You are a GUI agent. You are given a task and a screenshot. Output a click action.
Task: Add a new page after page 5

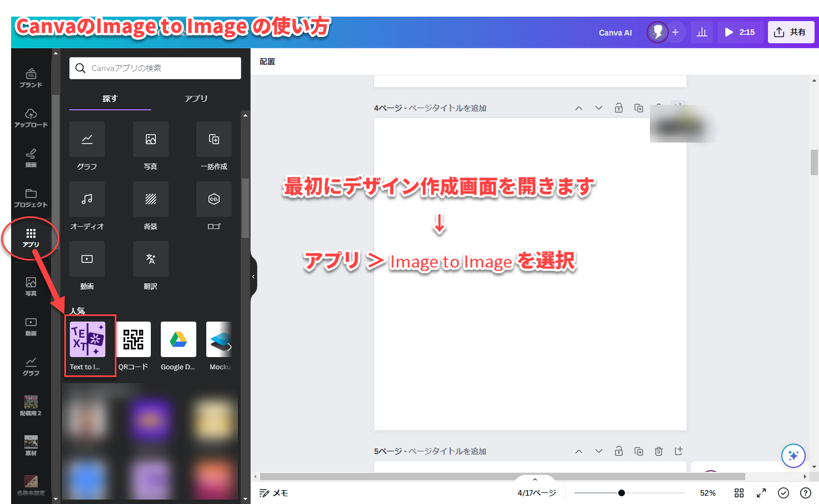679,451
